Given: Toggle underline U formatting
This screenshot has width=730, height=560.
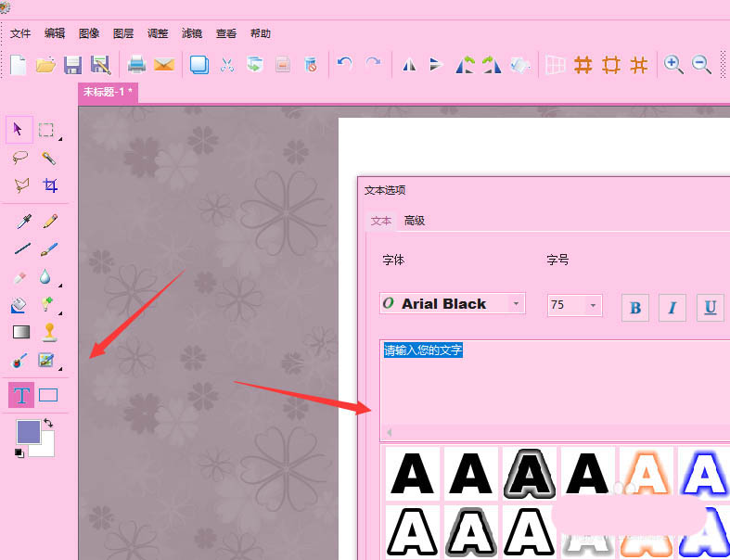Looking at the screenshot, I should [710, 308].
